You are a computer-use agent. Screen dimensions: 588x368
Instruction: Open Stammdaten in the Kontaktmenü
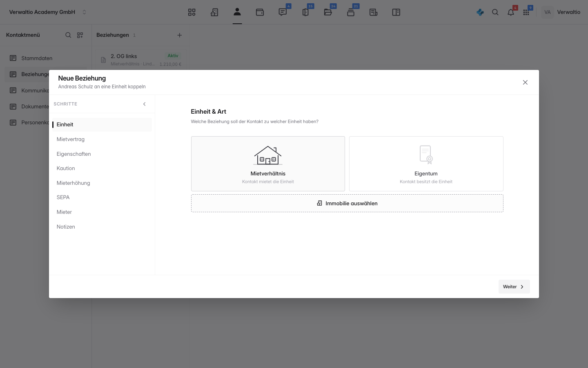pyautogui.click(x=46, y=58)
